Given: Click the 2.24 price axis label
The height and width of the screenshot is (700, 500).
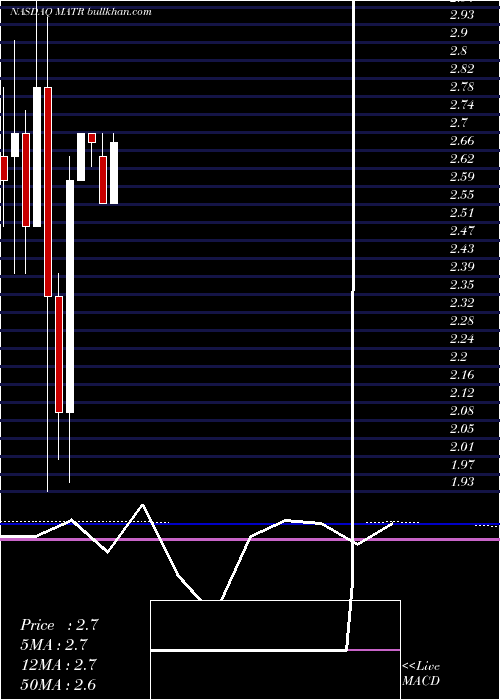Looking at the screenshot, I should click(462, 339).
